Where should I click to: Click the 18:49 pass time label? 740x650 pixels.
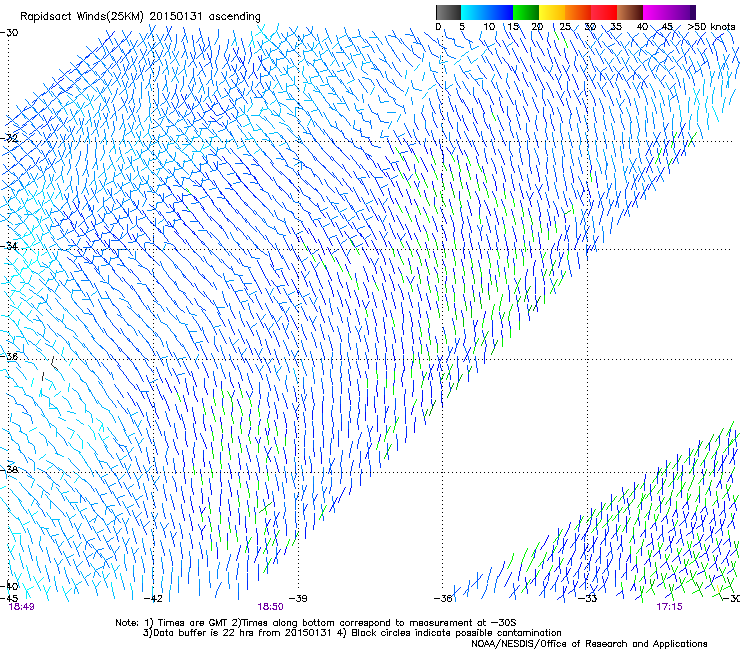pos(22,607)
